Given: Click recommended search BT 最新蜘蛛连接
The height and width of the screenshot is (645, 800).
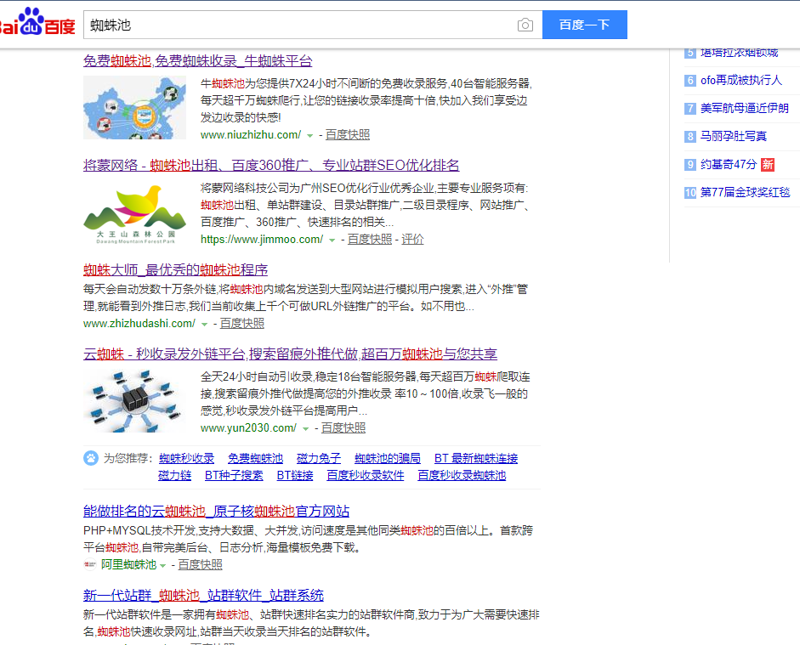Looking at the screenshot, I should (476, 458).
